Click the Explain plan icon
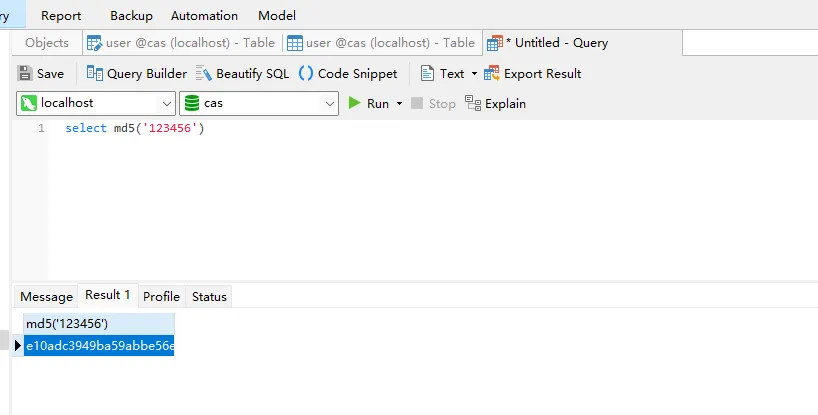This screenshot has height=415, width=818. click(x=473, y=103)
